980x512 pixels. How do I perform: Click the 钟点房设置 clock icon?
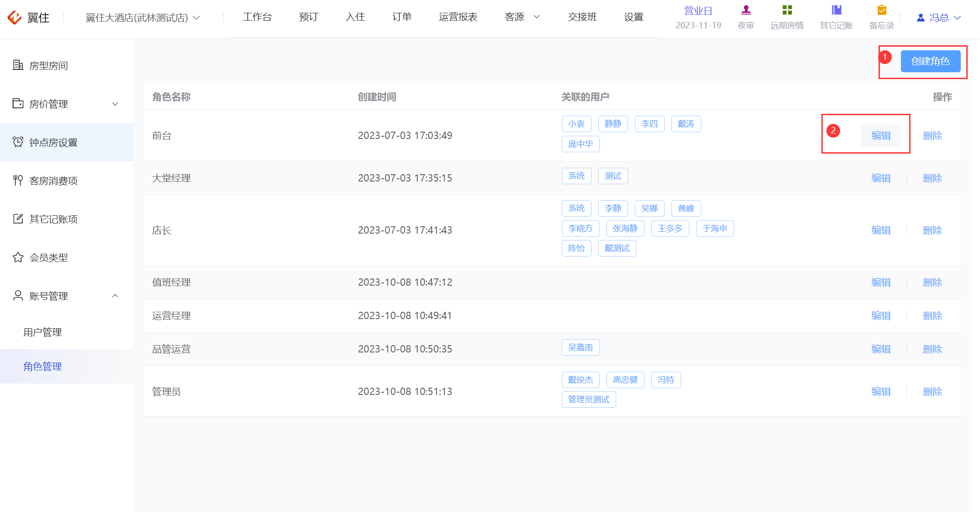(18, 142)
